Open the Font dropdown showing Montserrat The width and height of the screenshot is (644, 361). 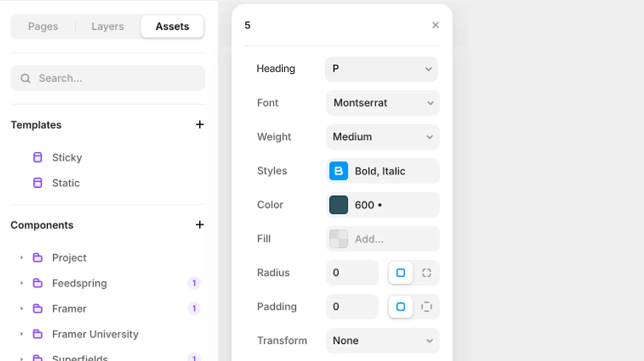pyautogui.click(x=382, y=103)
